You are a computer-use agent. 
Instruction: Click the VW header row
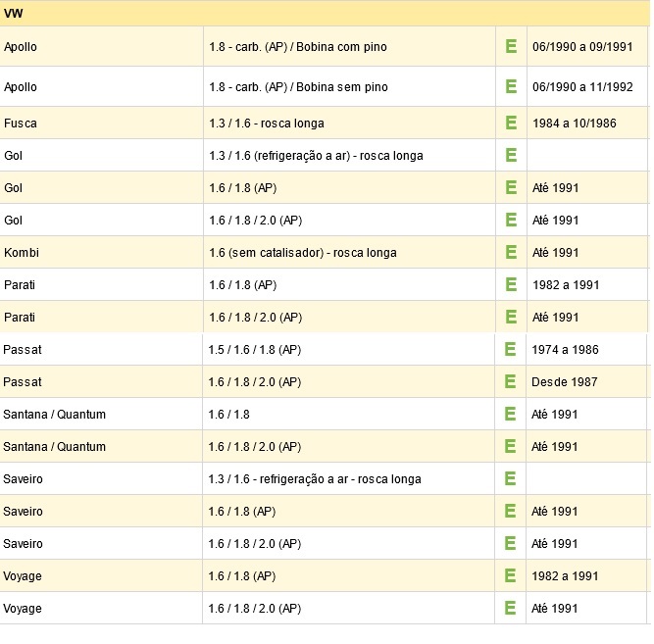tap(325, 14)
